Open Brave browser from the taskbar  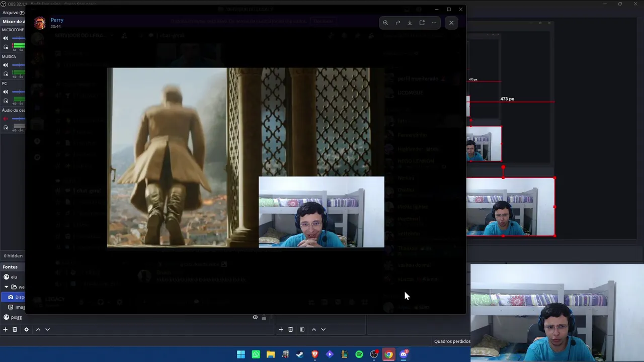(x=315, y=354)
